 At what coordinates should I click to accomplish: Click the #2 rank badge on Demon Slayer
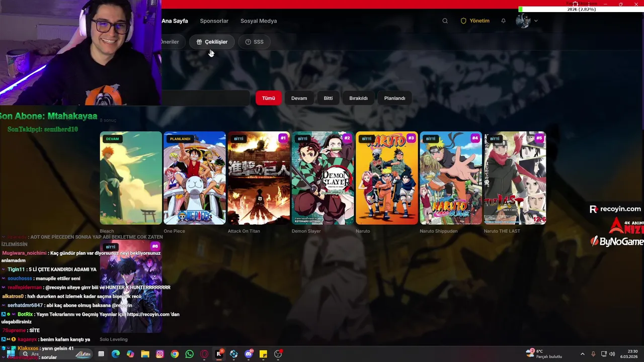347,138
